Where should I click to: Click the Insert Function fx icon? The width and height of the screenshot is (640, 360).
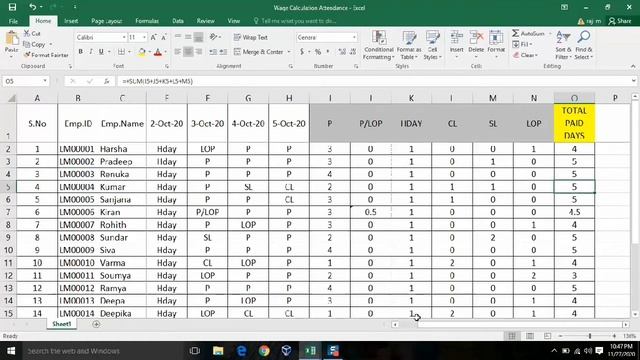coord(107,81)
